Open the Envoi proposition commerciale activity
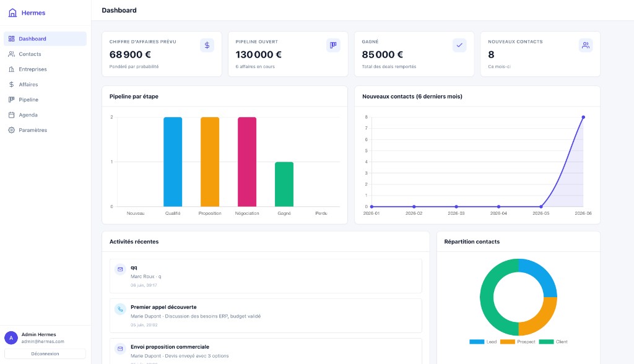Image resolution: width=634 pixels, height=364 pixels. 266,351
